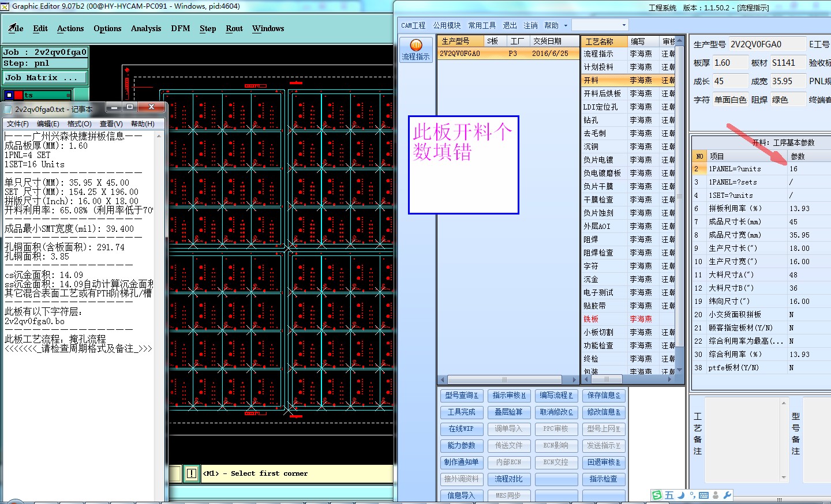Screen dimensions: 831x504
Task: Select the 钻孔 process row
Action: 628,120
